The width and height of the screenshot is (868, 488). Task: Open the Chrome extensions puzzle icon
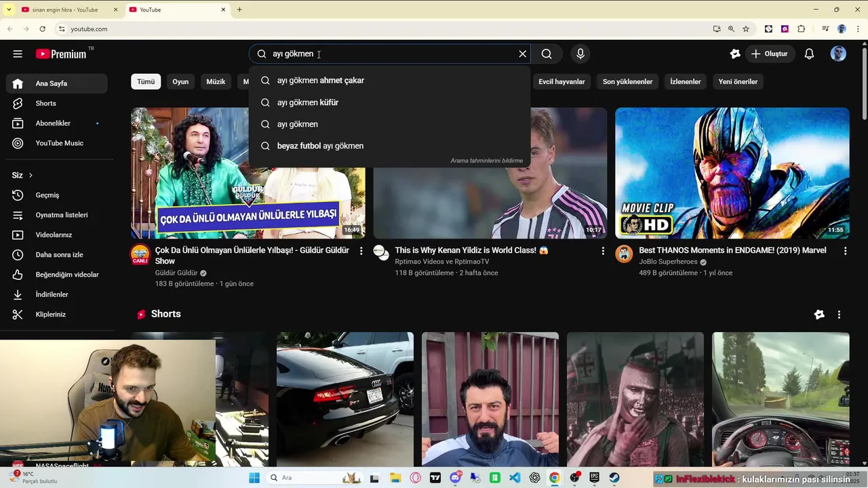pyautogui.click(x=801, y=29)
